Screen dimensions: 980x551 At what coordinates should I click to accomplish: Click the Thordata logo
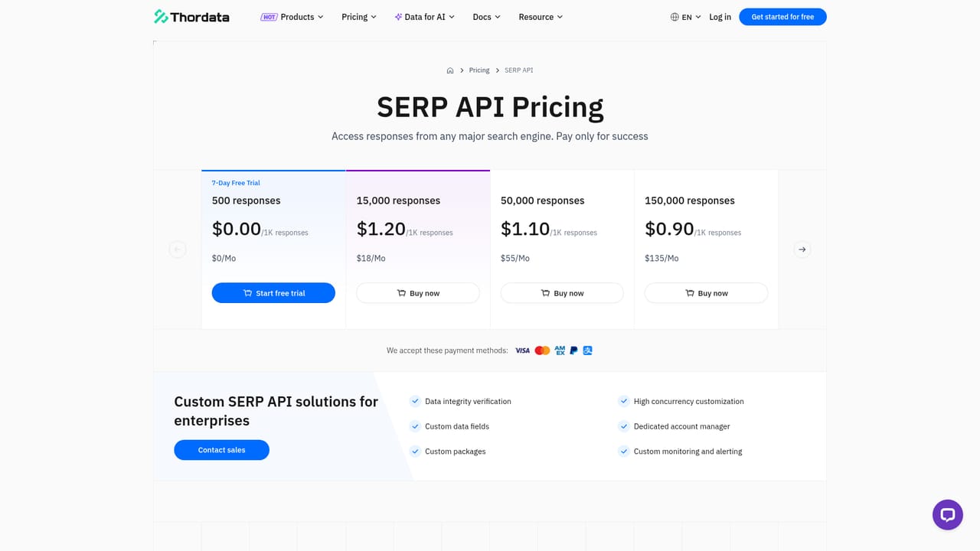[x=191, y=17]
